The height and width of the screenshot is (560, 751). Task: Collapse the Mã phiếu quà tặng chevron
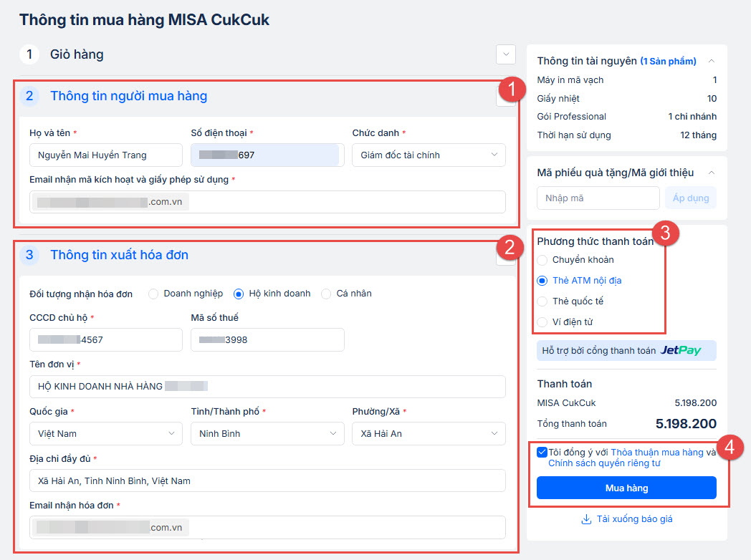coord(711,173)
